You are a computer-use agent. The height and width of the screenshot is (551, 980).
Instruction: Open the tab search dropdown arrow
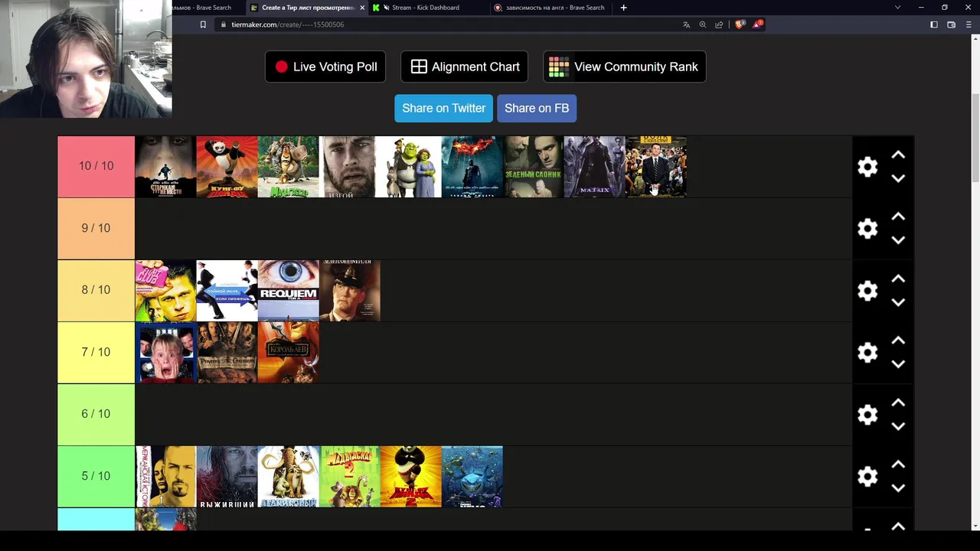coord(897,8)
